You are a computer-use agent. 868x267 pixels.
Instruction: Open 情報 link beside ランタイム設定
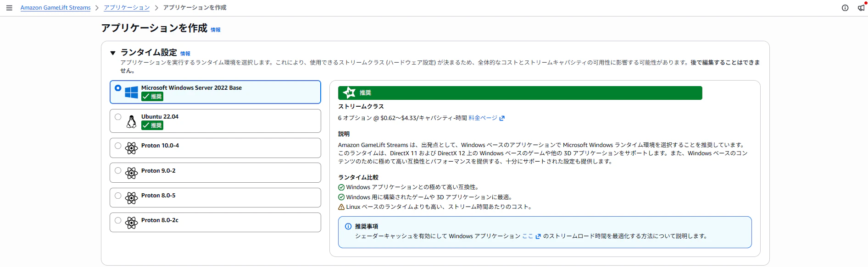[x=185, y=54]
